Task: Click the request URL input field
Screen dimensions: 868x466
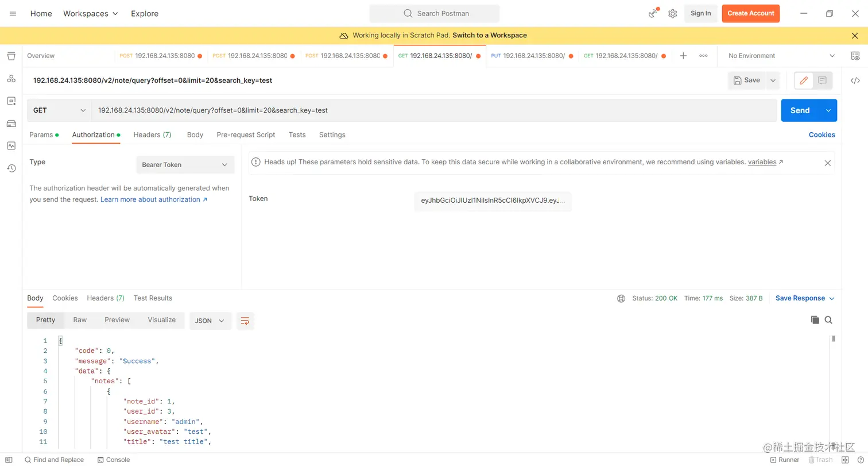Action: [434, 110]
